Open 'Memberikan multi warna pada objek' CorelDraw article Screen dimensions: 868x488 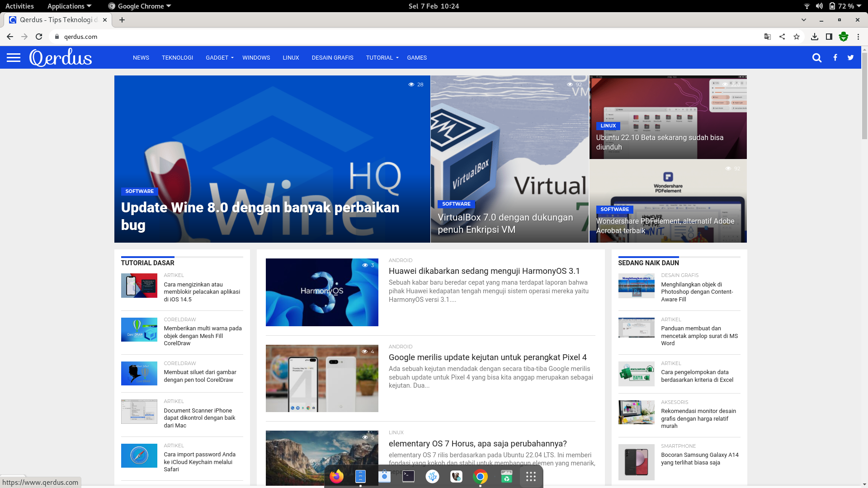click(203, 336)
